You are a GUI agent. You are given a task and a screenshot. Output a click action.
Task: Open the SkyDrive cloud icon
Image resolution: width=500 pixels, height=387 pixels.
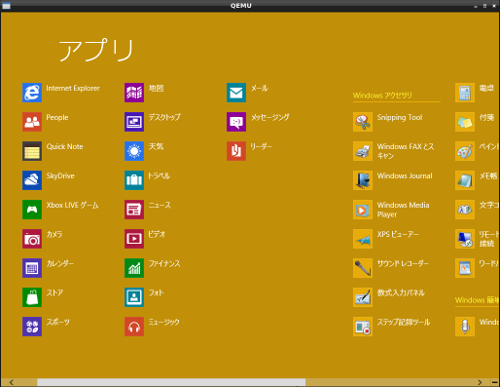point(32,180)
